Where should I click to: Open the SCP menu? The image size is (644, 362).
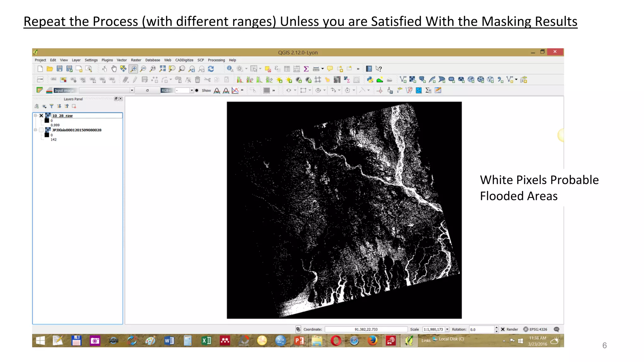(201, 60)
